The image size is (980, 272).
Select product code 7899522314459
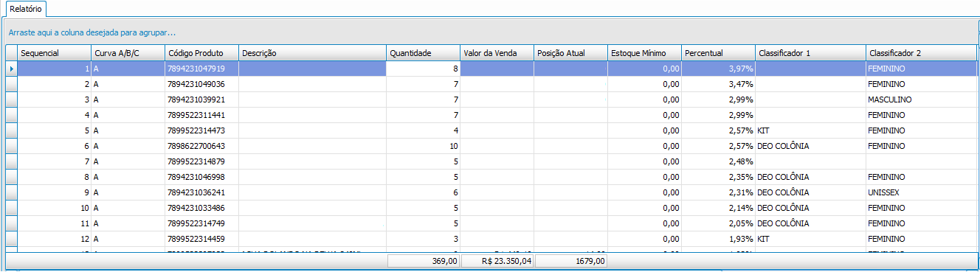point(202,239)
